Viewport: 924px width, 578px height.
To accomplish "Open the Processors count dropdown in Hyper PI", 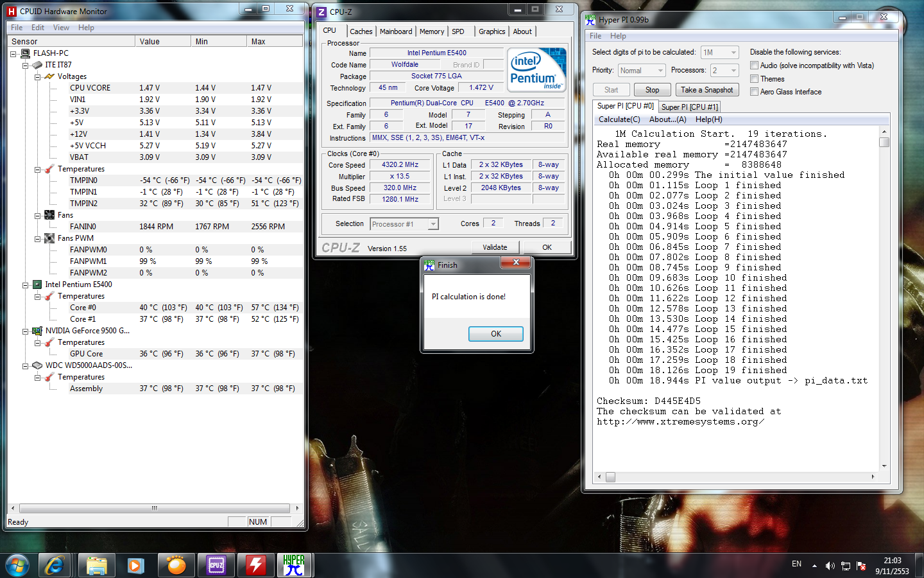I will tap(724, 71).
